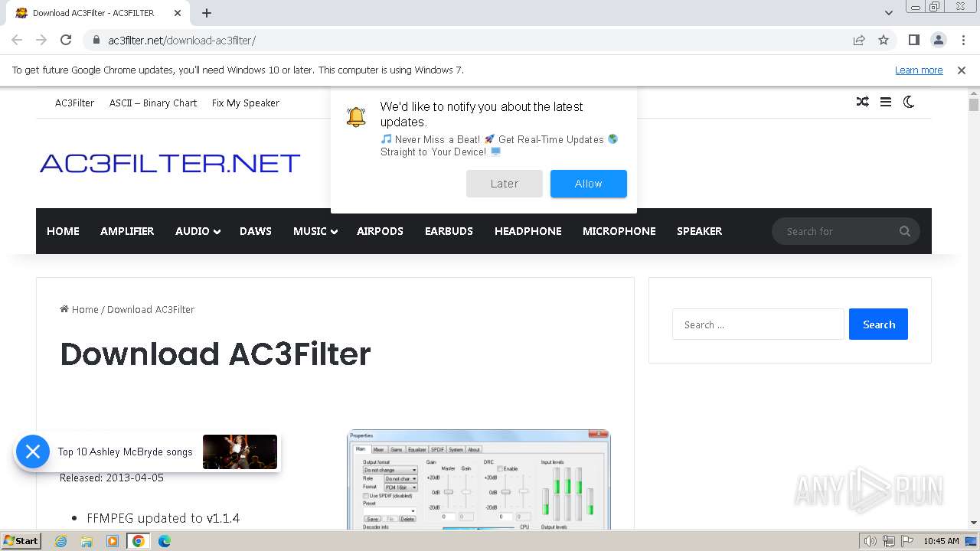This screenshot has height=551, width=980.
Task: Expand the AUDIO dropdown menu
Action: (198, 231)
